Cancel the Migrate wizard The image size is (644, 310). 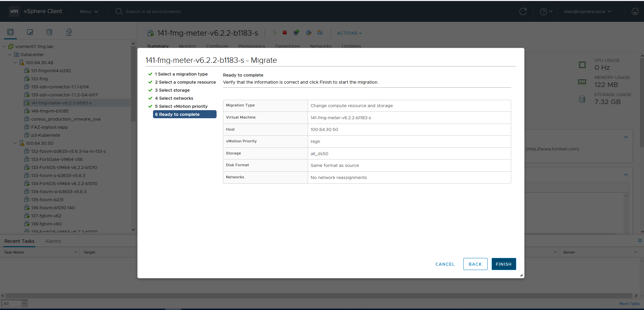[x=445, y=264]
